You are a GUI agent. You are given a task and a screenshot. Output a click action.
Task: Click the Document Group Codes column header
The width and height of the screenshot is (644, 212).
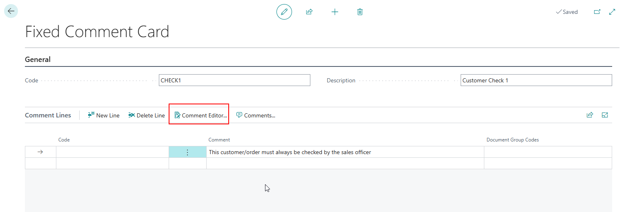pos(512,140)
